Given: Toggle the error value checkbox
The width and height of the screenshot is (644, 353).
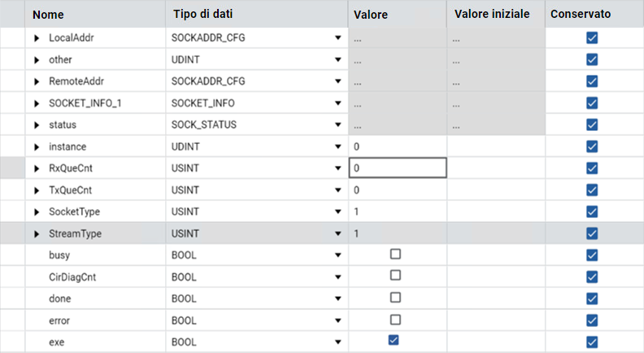Looking at the screenshot, I should 395,320.
